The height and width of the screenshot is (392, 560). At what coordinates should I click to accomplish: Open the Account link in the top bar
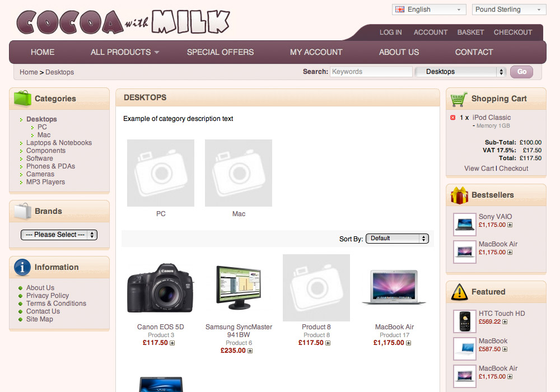tap(430, 32)
